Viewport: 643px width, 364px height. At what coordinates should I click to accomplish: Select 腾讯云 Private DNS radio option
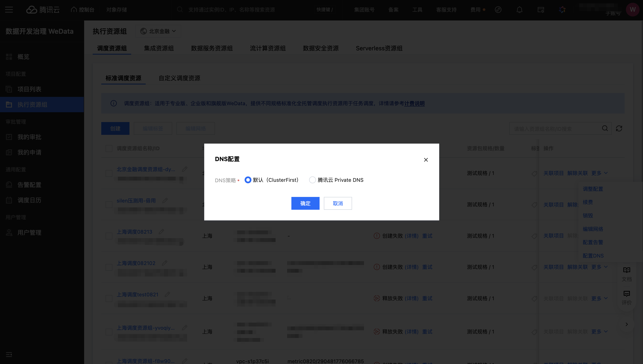pos(312,180)
